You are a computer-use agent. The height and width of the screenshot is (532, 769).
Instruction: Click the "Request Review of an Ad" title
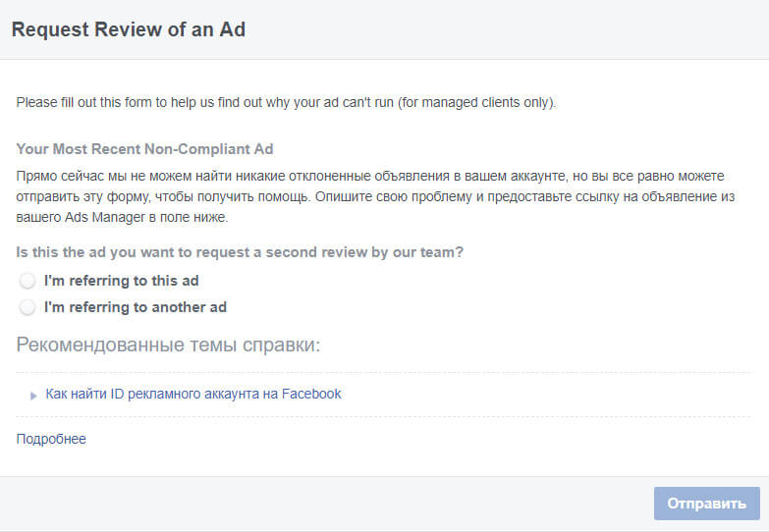pyautogui.click(x=129, y=29)
